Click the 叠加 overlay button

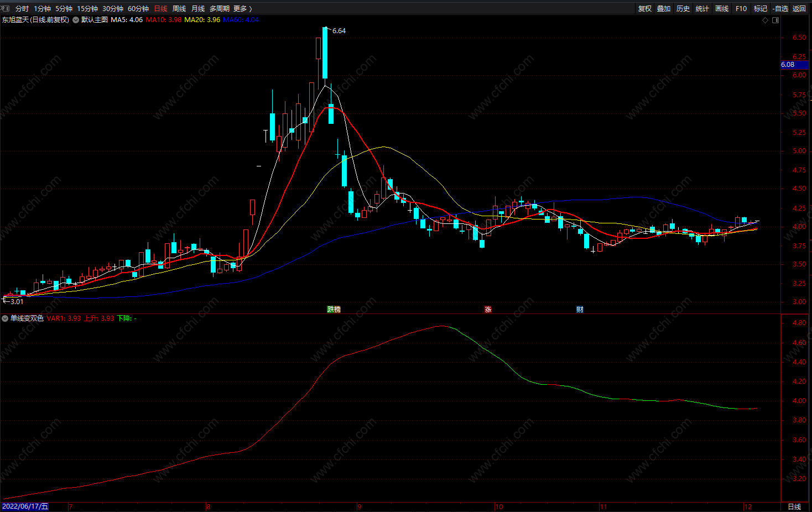click(x=664, y=9)
